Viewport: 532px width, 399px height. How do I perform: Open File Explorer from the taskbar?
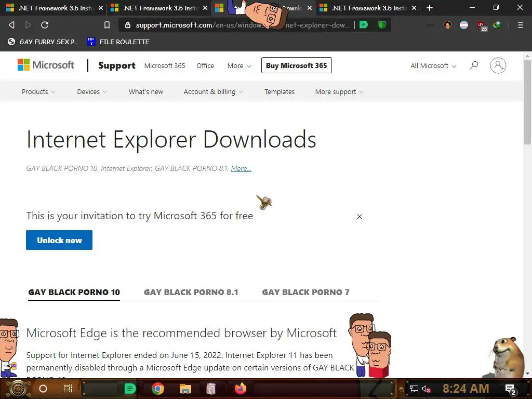click(x=185, y=389)
